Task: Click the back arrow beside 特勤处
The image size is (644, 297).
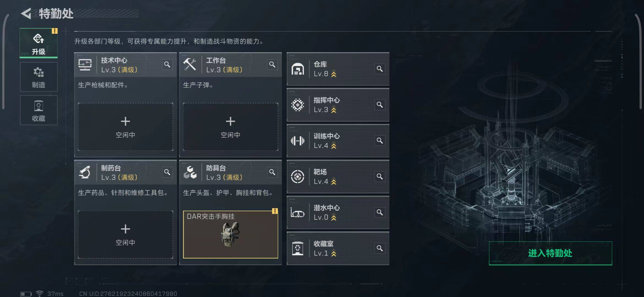Action: 27,13
